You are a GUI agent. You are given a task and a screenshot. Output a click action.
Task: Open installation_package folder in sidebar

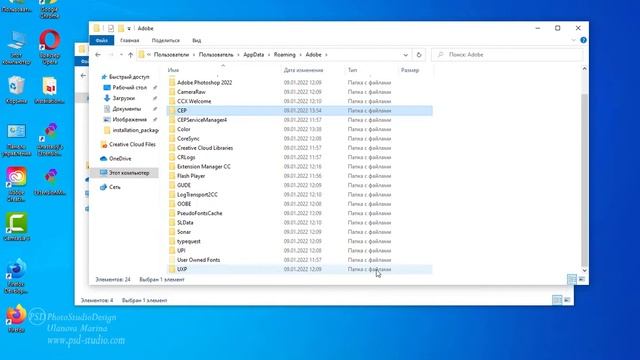(x=131, y=130)
